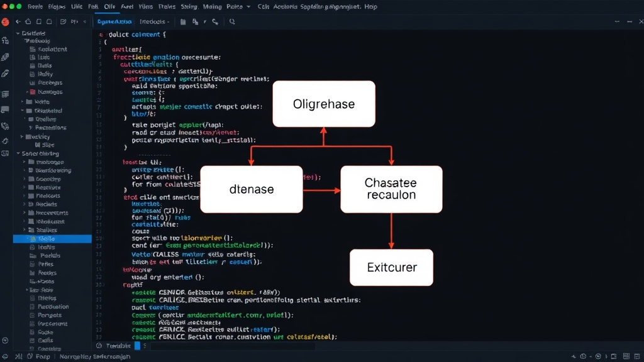
Task: Click the home icon next to back arrow
Action: (x=28, y=22)
